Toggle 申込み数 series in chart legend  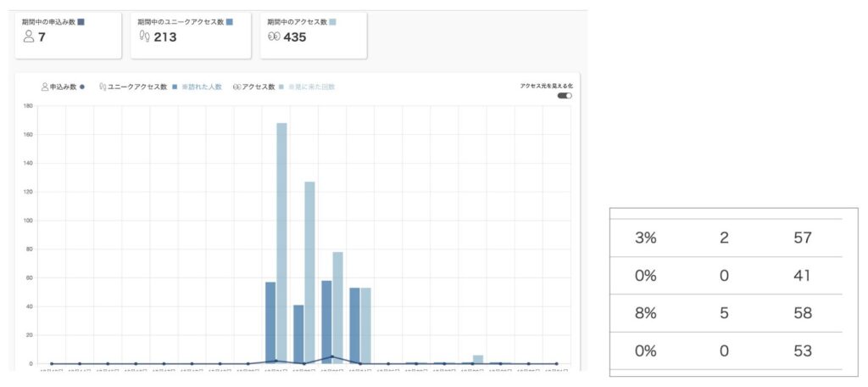coord(63,87)
